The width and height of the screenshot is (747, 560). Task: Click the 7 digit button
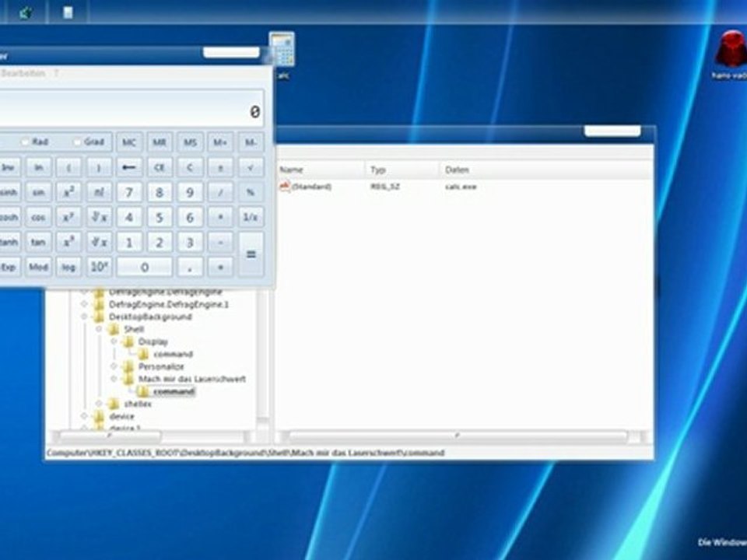(x=129, y=192)
